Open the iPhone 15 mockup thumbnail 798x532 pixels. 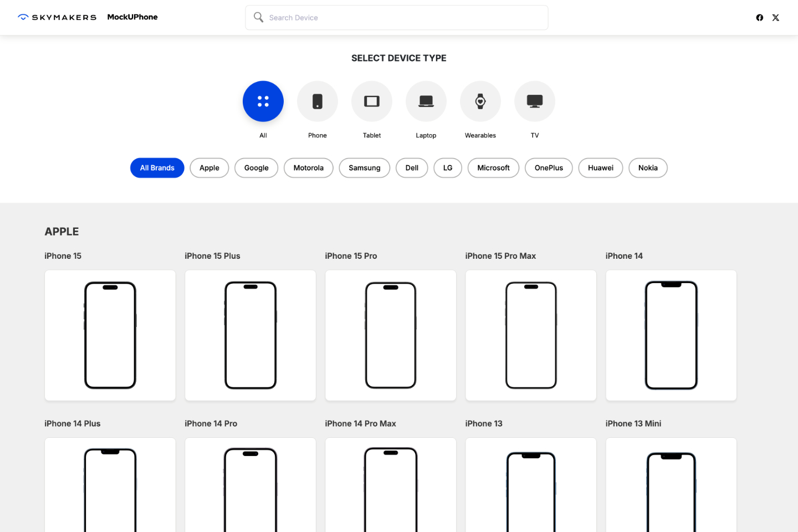[x=110, y=335]
